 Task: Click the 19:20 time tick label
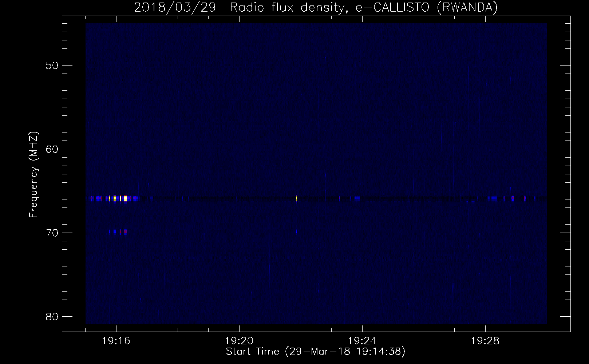tap(239, 341)
